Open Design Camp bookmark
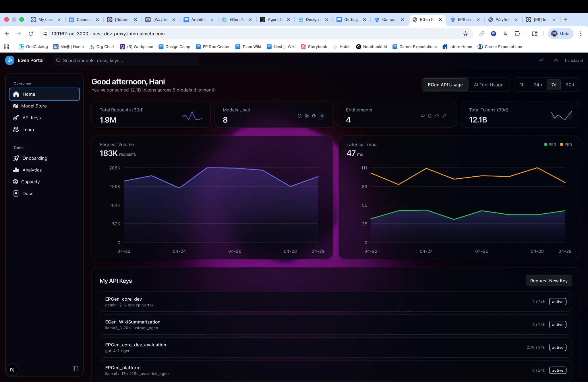The width and height of the screenshot is (588, 382). (174, 47)
